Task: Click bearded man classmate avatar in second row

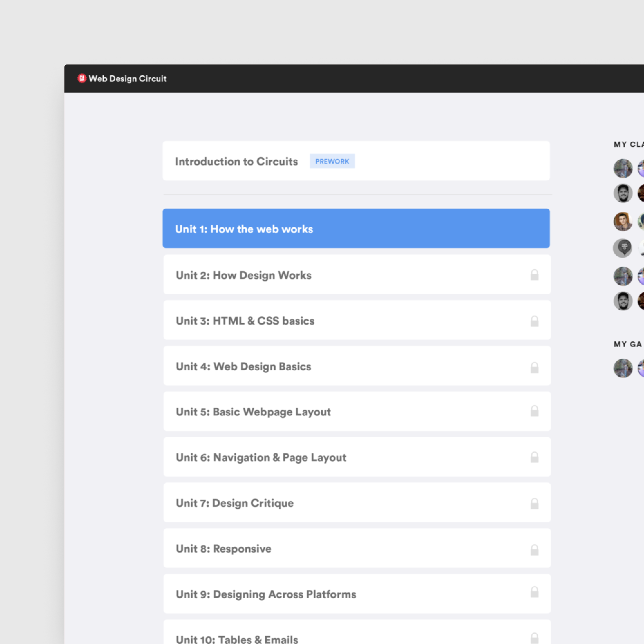Action: click(x=623, y=193)
